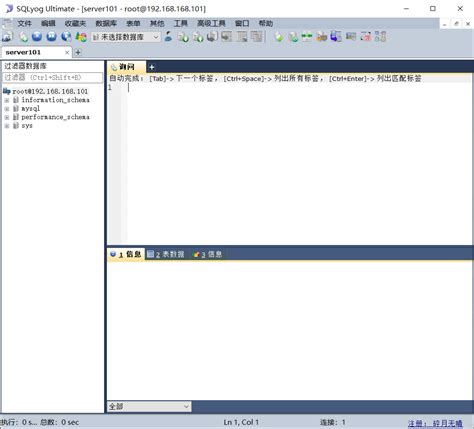
Task: Expand the performance_schema database node
Action: pos(7,117)
